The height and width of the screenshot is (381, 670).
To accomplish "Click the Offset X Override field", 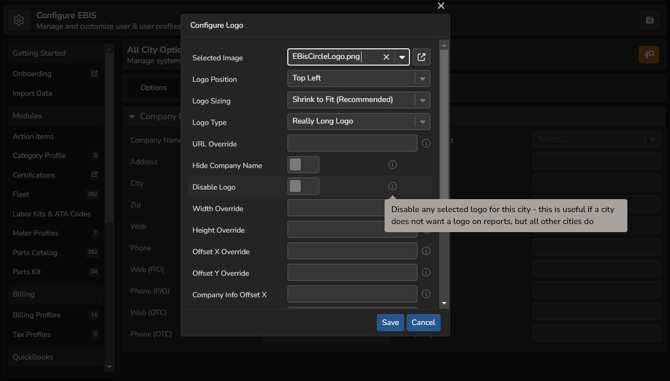I will coord(352,251).
